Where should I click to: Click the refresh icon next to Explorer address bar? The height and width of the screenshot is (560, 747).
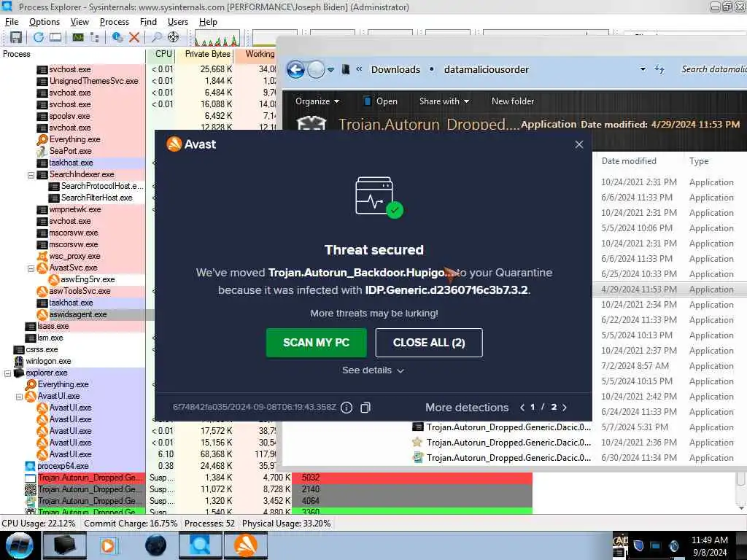click(659, 69)
